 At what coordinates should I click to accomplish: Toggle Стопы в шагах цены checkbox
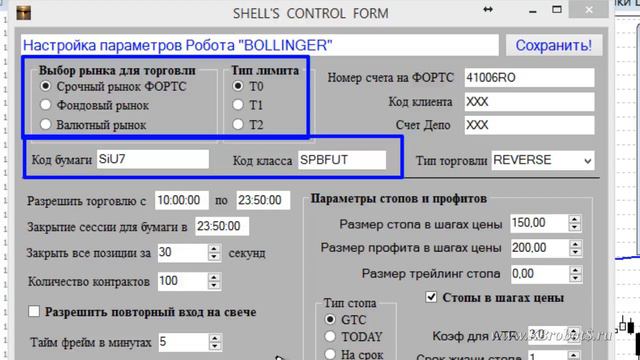pyautogui.click(x=431, y=297)
